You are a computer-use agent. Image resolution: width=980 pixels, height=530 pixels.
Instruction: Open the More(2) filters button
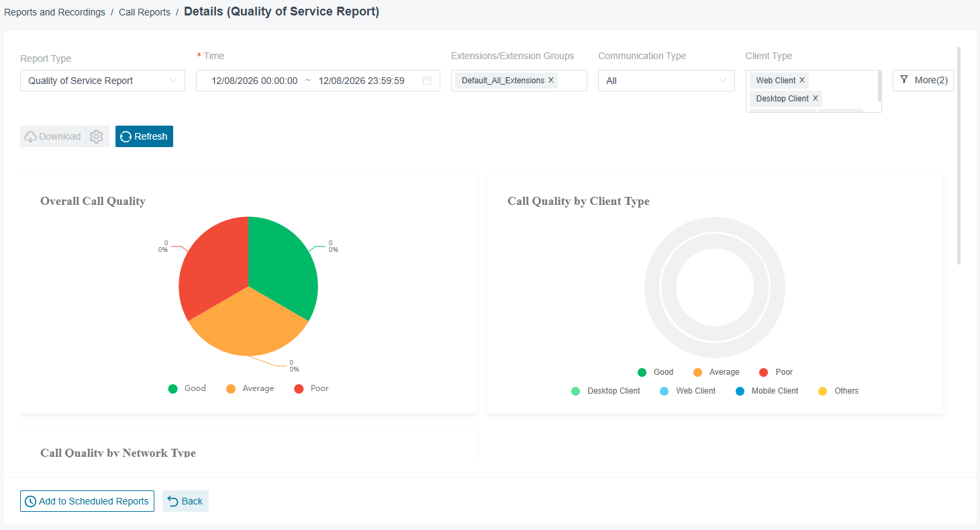click(923, 80)
